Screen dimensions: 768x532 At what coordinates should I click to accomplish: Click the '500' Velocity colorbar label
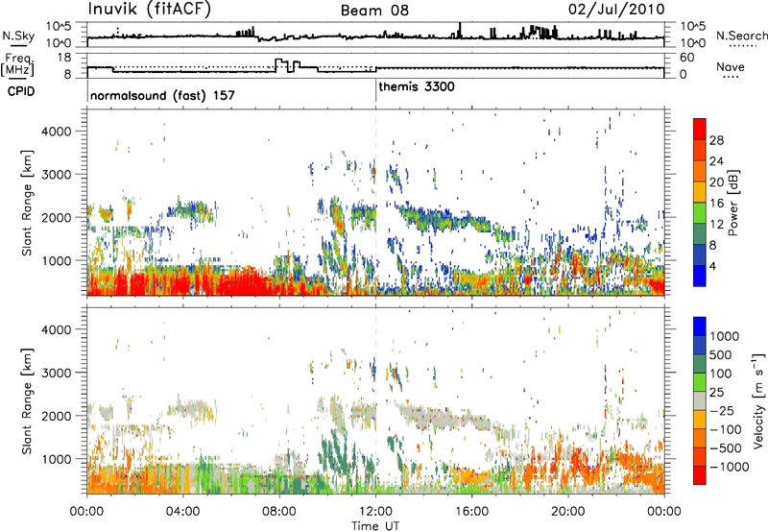pos(721,355)
